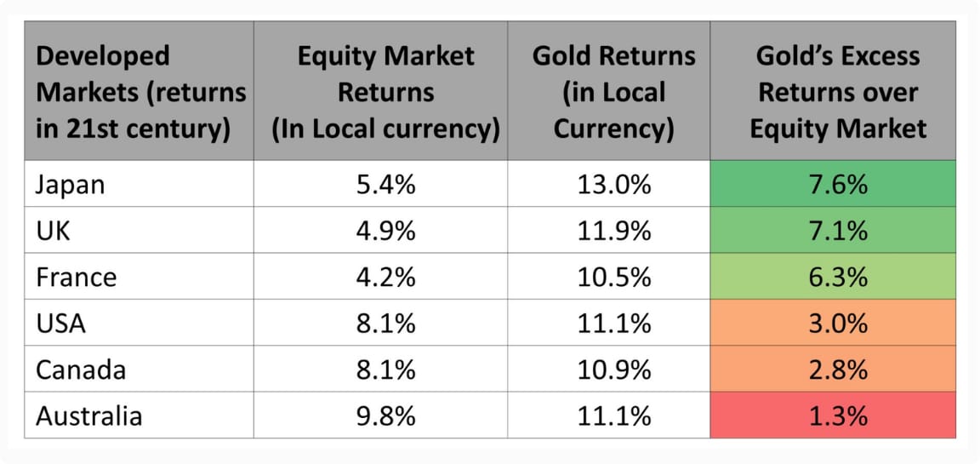Viewport: 980px width, 464px height.
Task: Select the USA country cell
Action: [x=60, y=323]
